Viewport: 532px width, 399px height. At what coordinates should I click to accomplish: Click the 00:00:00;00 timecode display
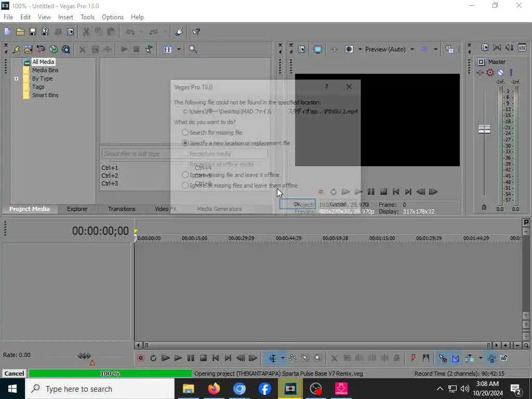click(x=100, y=231)
